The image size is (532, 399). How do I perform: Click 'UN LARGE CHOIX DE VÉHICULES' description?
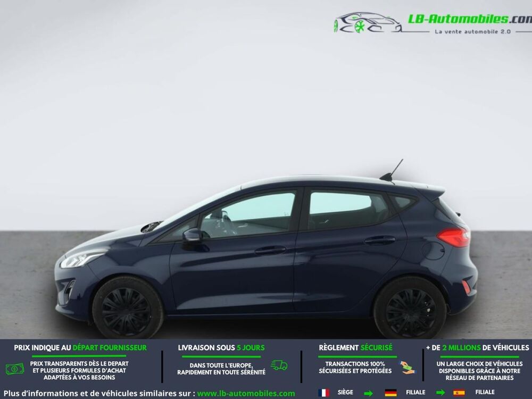point(479,371)
